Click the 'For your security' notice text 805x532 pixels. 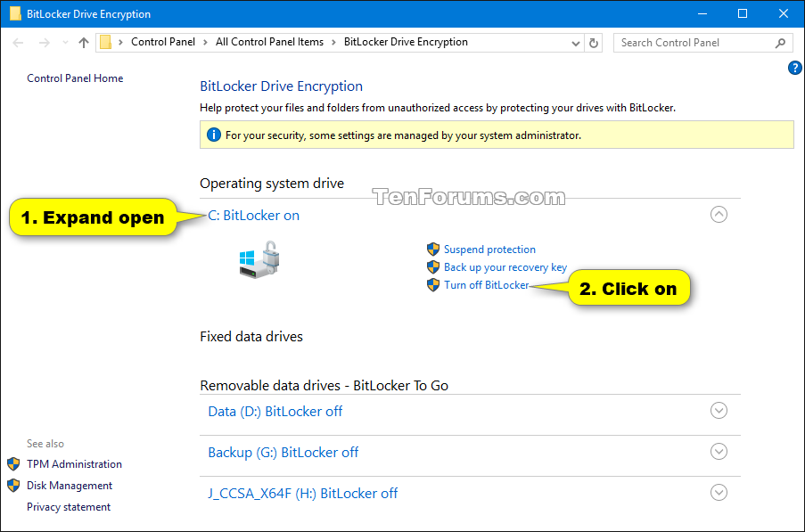pyautogui.click(x=403, y=135)
